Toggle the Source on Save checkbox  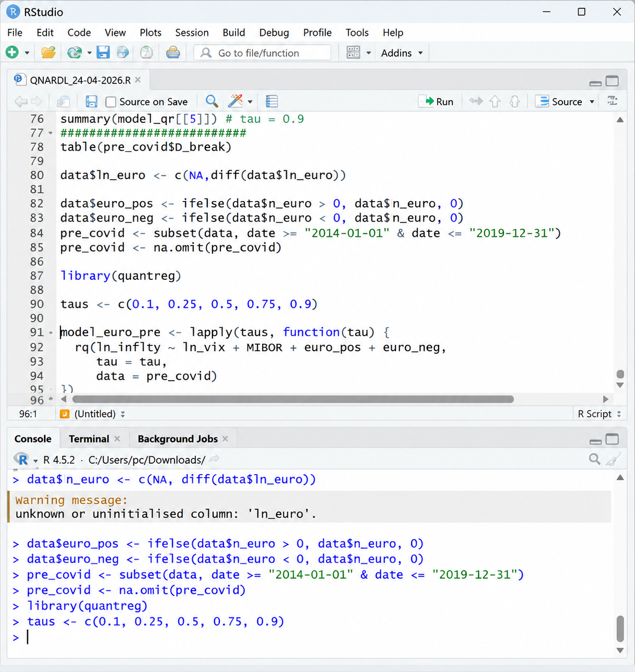(111, 102)
